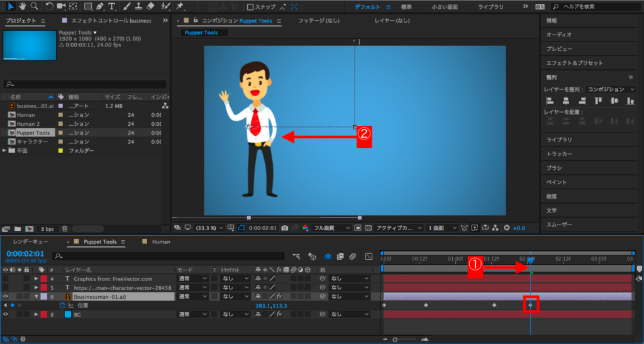Click the BG layer blue color swatch
Screen dimensions: 644x344
(x=67, y=314)
